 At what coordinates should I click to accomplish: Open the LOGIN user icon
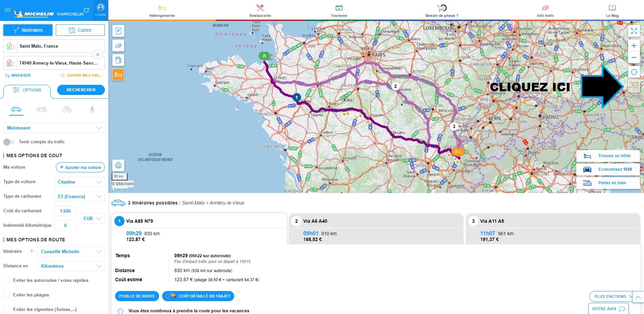coord(101,10)
